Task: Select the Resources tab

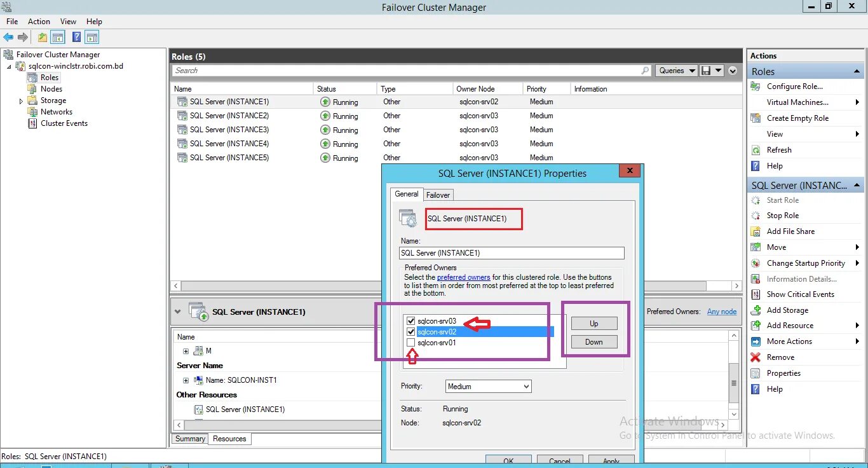Action: [x=229, y=439]
